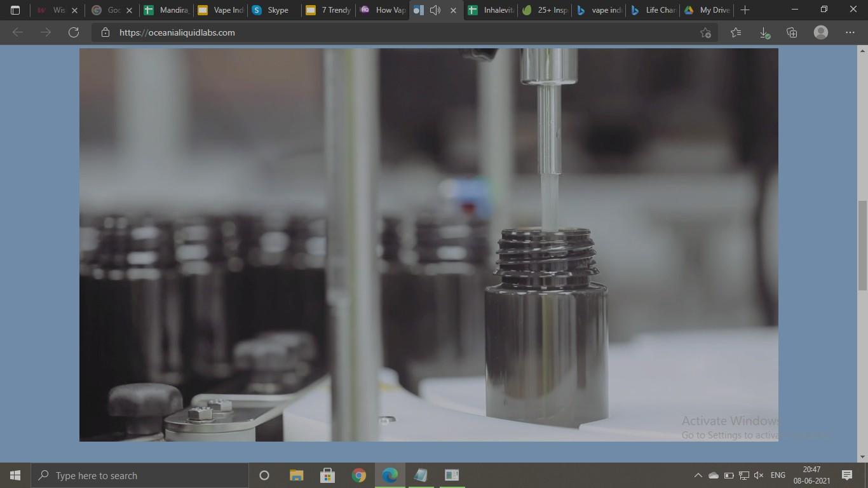
Task: Reload the page with the refresh icon
Action: [74, 32]
